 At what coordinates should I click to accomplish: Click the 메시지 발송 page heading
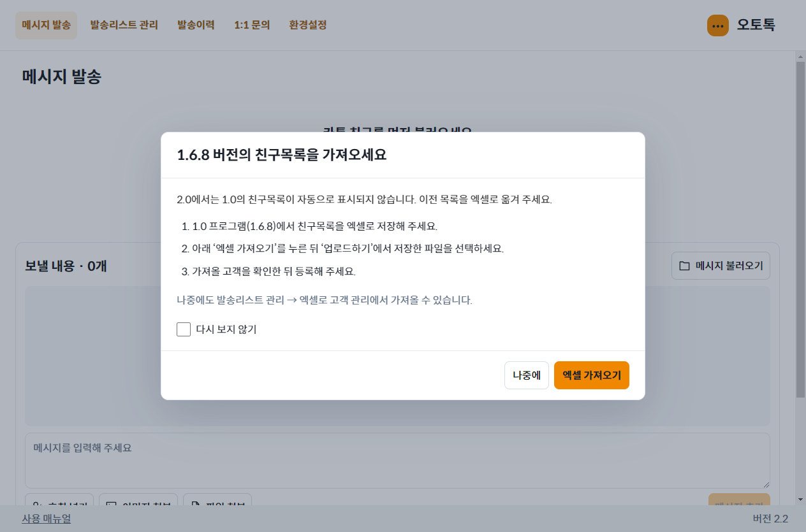click(61, 77)
